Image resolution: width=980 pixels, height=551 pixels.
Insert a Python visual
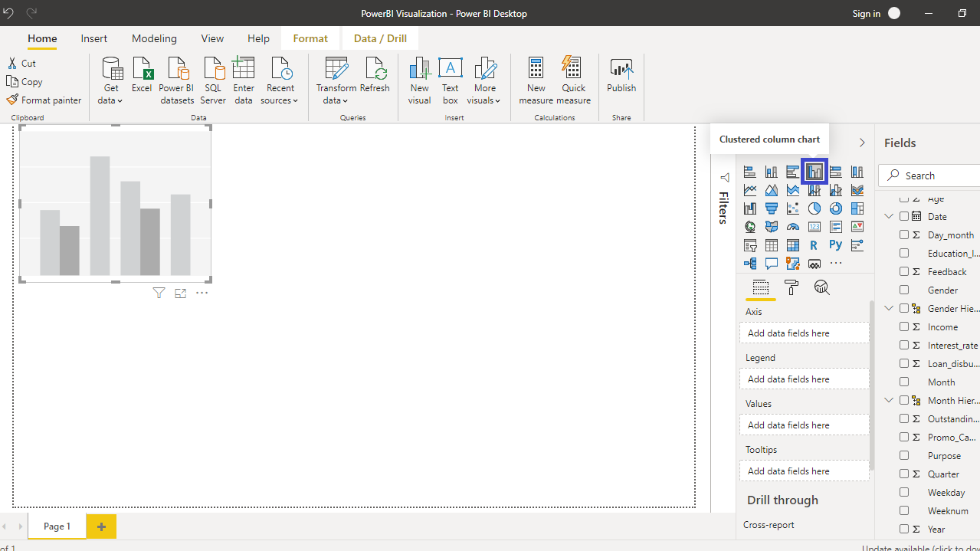point(836,245)
